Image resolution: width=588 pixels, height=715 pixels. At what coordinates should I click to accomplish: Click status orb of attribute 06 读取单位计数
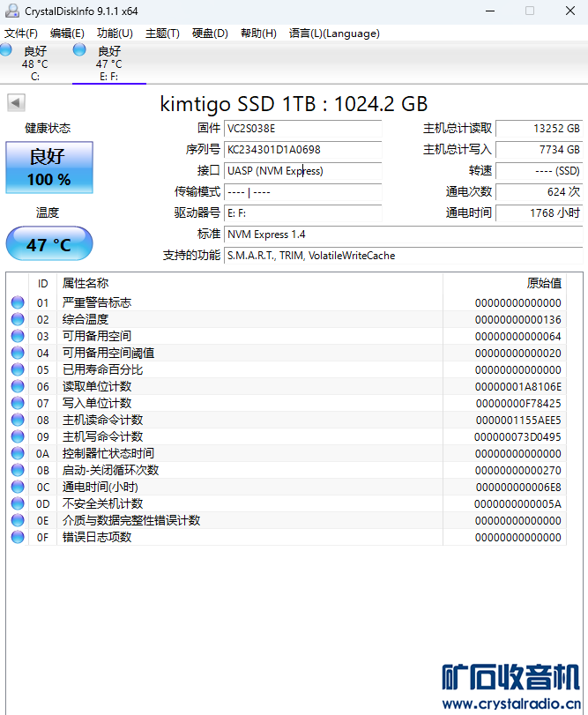18,386
